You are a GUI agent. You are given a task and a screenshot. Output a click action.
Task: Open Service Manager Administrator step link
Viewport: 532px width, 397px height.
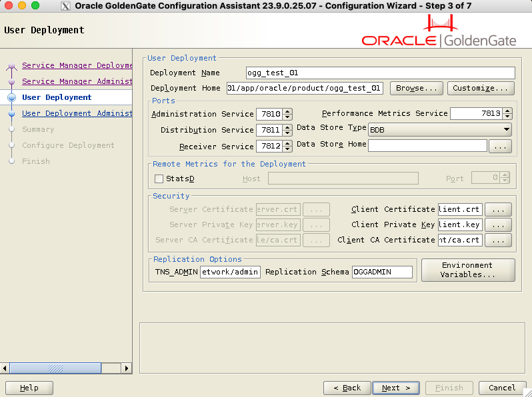click(x=77, y=81)
